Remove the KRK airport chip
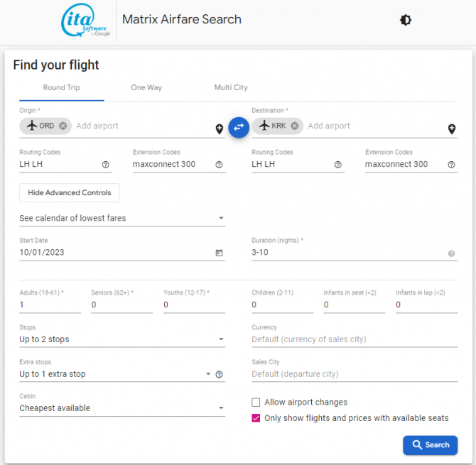The image size is (476, 465). click(x=295, y=126)
